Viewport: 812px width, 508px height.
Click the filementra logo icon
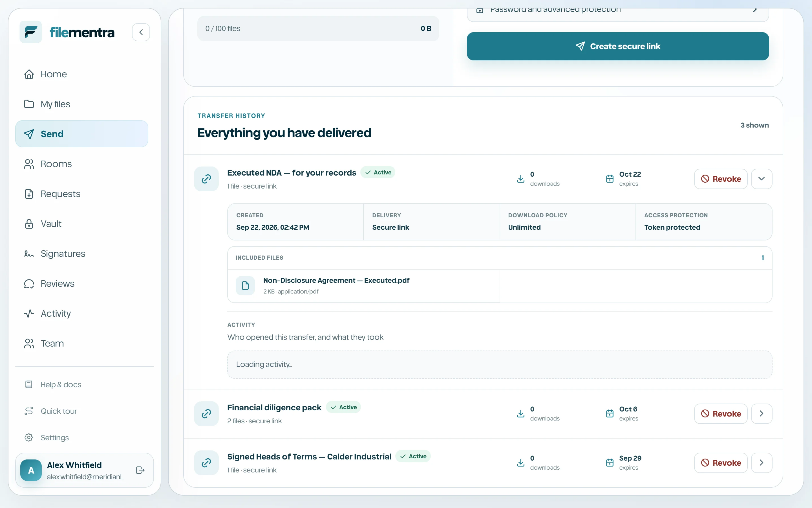(30, 32)
